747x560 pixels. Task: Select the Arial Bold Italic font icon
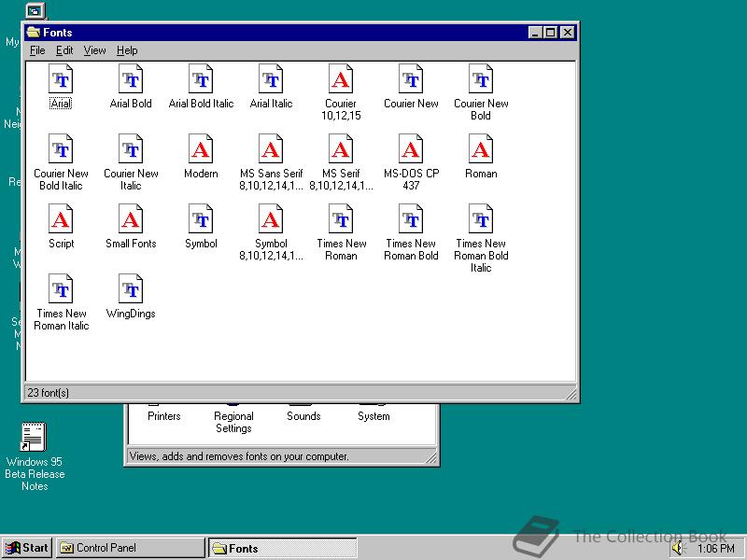(x=201, y=79)
